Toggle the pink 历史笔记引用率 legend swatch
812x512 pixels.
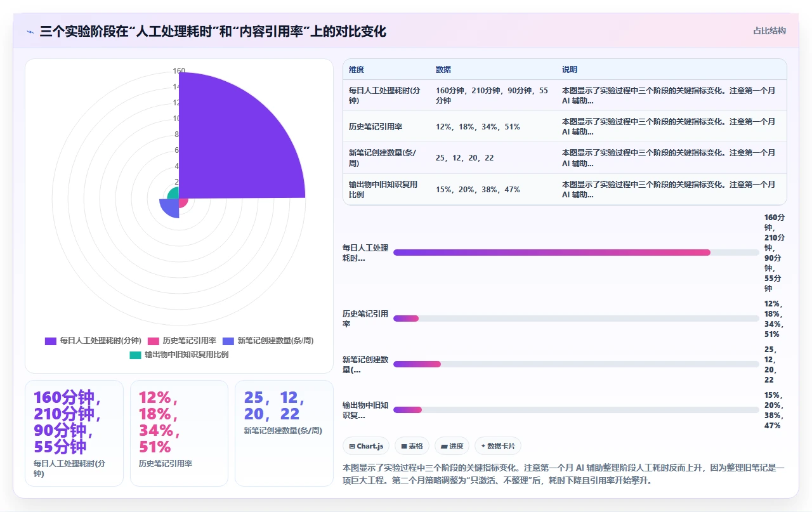coord(154,341)
